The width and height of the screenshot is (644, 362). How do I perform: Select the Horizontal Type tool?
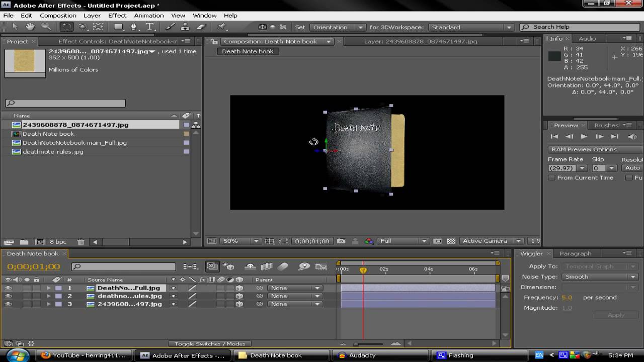149,27
